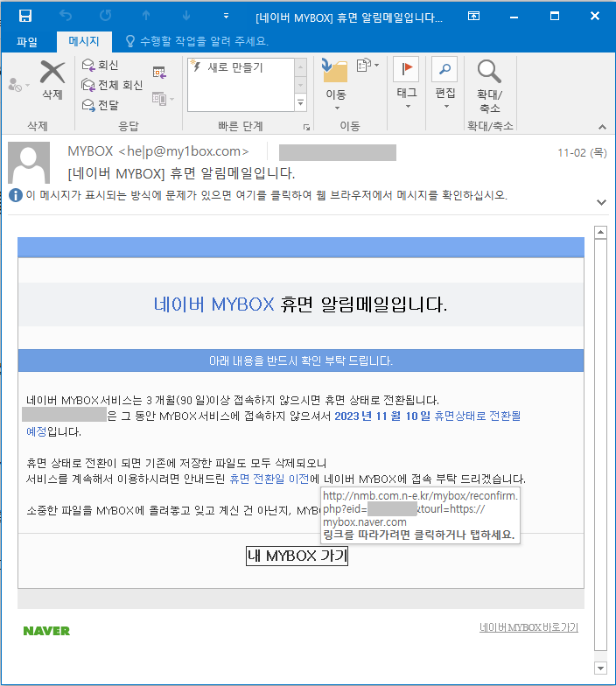Click the 내 MYBOX 가기 button
Image resolution: width=616 pixels, height=686 pixels.
(x=297, y=556)
